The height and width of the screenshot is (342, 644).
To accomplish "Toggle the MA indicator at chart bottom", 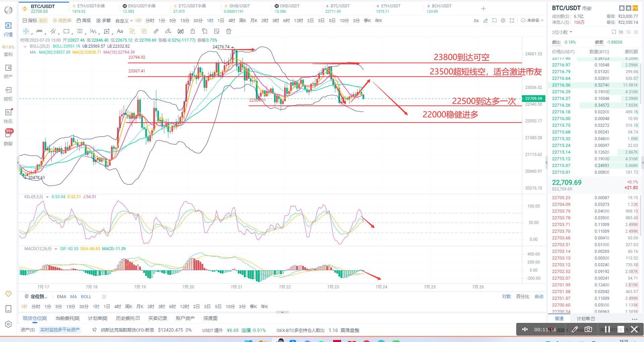I will (73, 296).
